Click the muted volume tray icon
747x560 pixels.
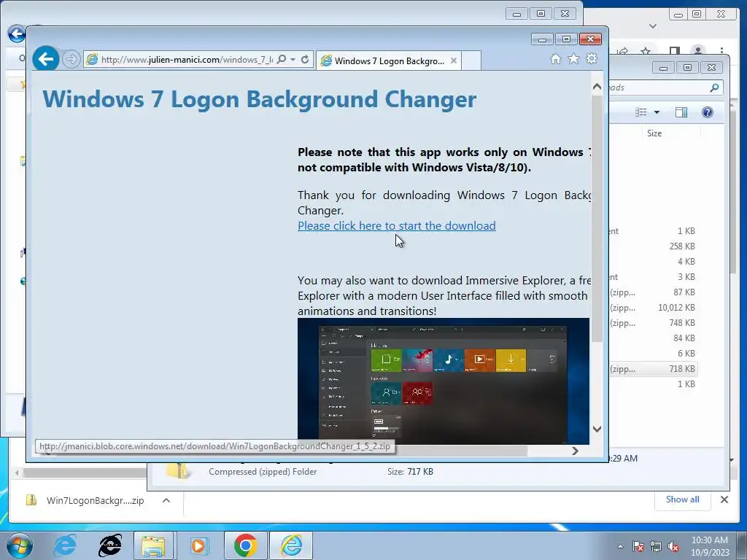click(673, 546)
